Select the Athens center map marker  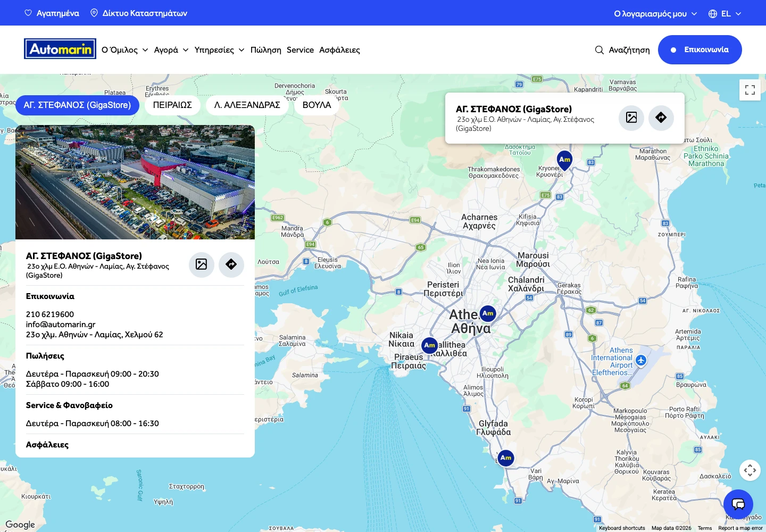point(488,314)
